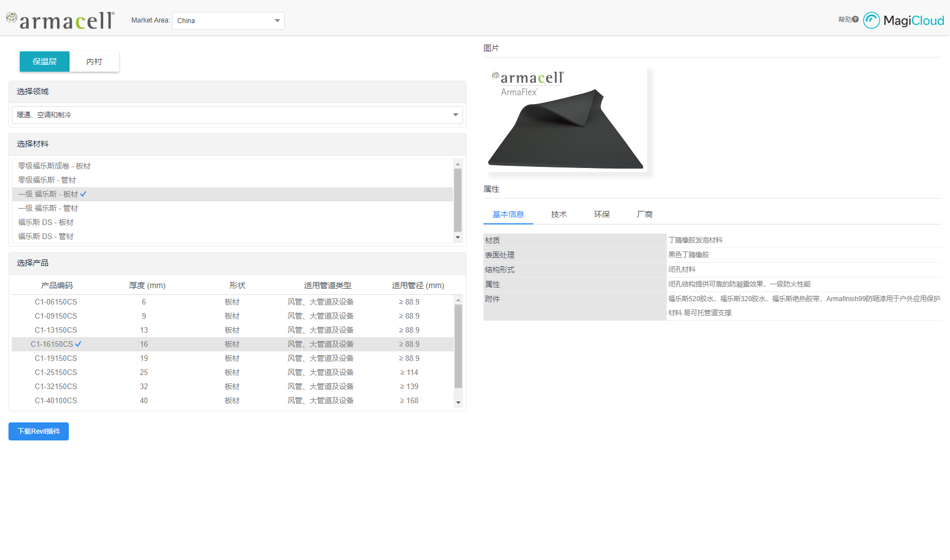This screenshot has height=560, width=950.
Task: Open the MagiCloud logo link
Action: point(903,20)
